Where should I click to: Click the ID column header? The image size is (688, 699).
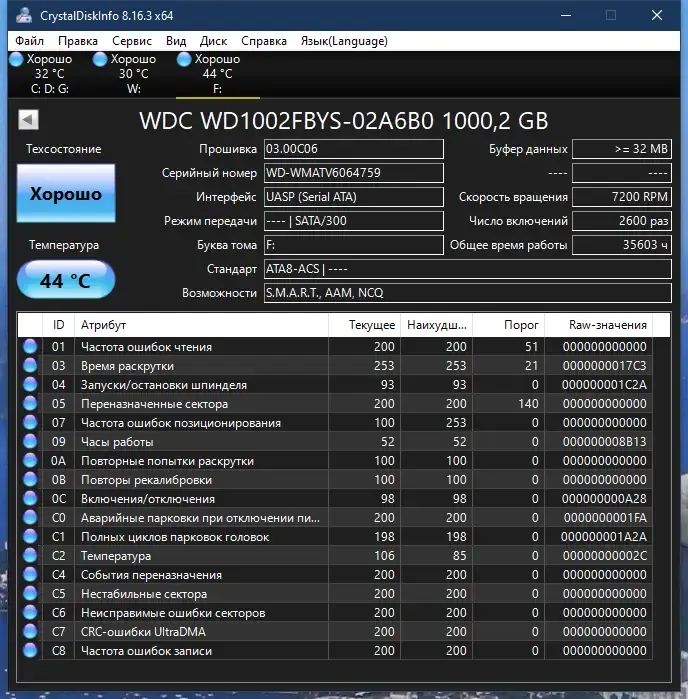[x=58, y=325]
